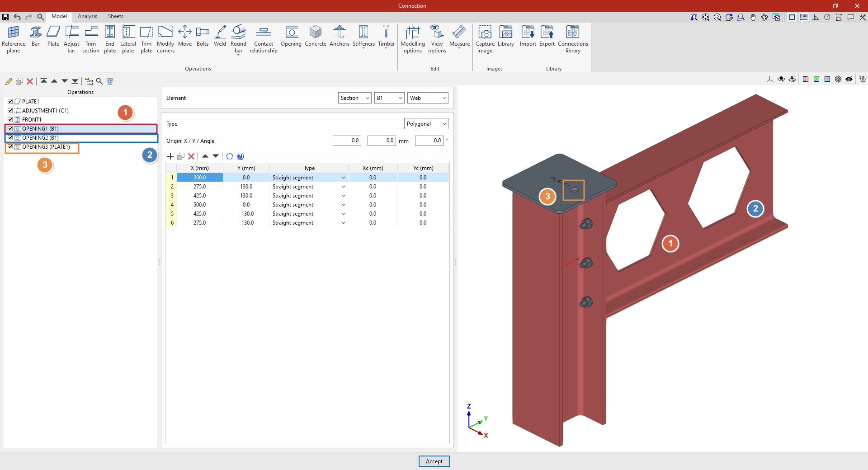Delete the selected operation with red X
Screen dimensions: 868x470
[x=30, y=81]
